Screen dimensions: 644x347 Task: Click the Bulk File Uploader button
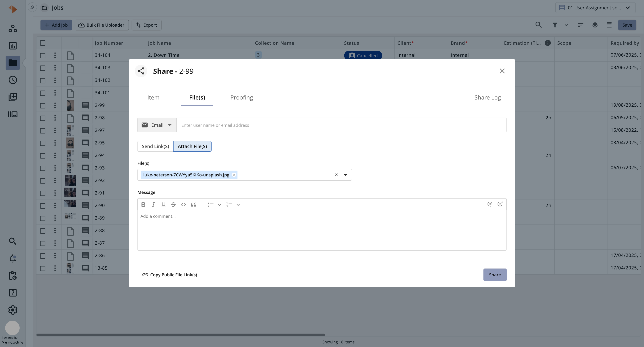(102, 25)
